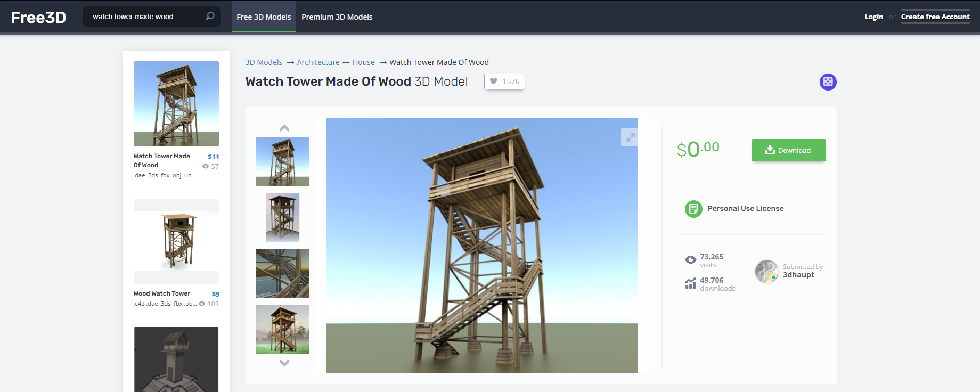Select the first gallery thumbnail with blue sky
This screenshot has width=980, height=392.
tap(283, 161)
